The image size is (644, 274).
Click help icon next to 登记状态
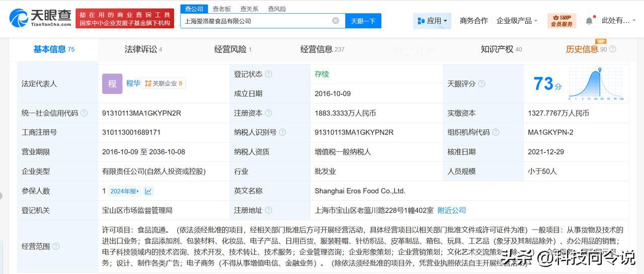269,74
